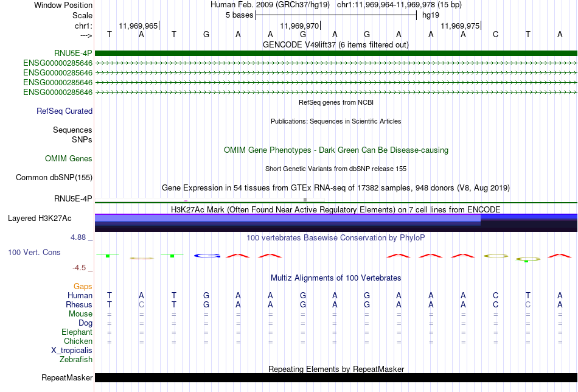This screenshot has width=578, height=392.
Task: Click the SNPs track label
Action: pos(82,139)
